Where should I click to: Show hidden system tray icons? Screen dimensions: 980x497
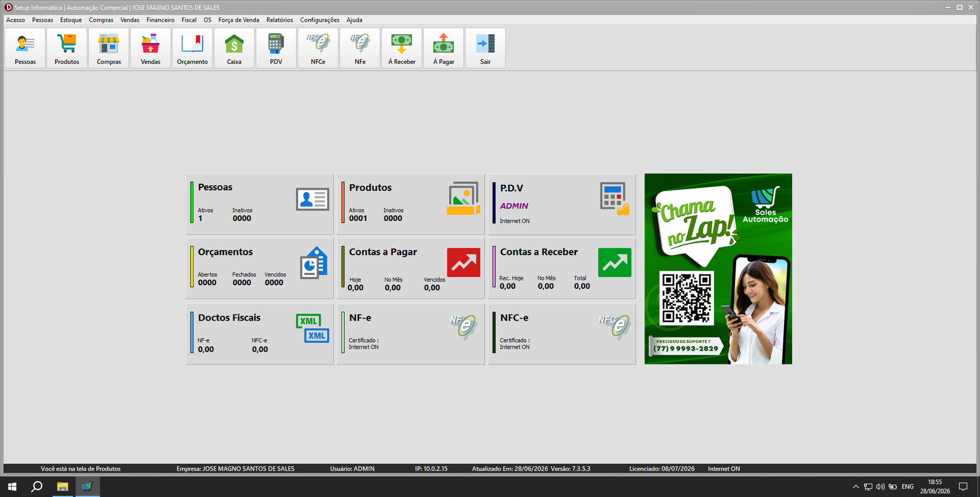[856, 487]
